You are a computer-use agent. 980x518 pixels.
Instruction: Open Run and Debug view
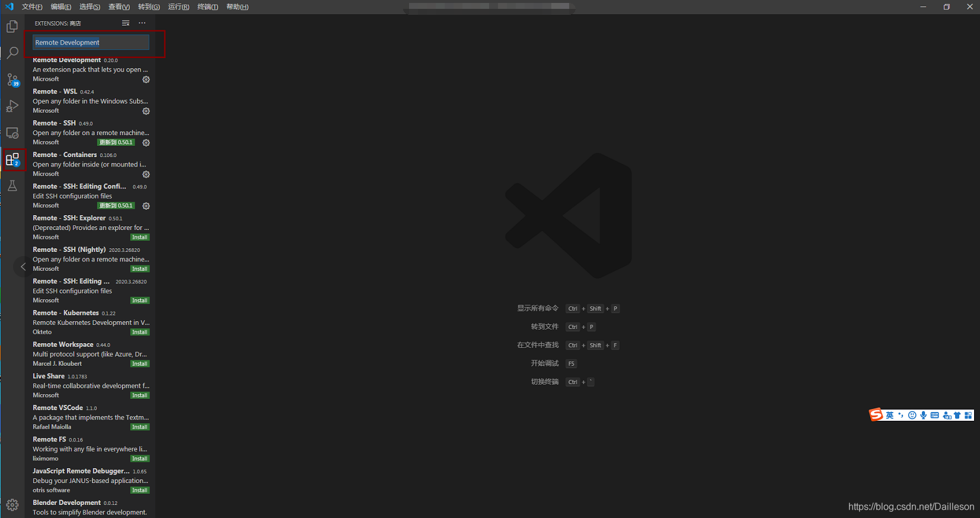(12, 106)
